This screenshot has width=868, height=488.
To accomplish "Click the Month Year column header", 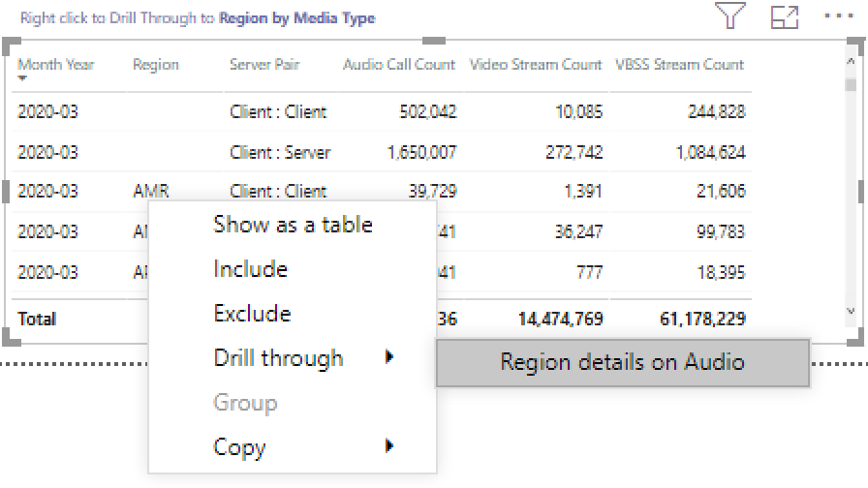I will click(x=56, y=65).
